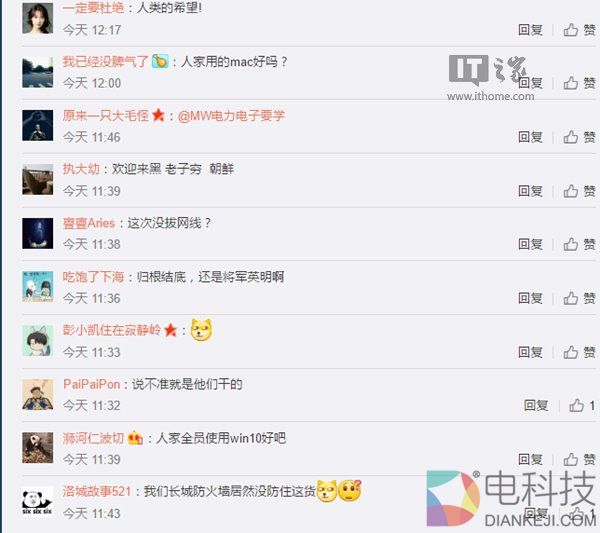The height and width of the screenshot is (533, 600).
Task: Reply to 一定要杜绝's comment
Action: point(530,29)
